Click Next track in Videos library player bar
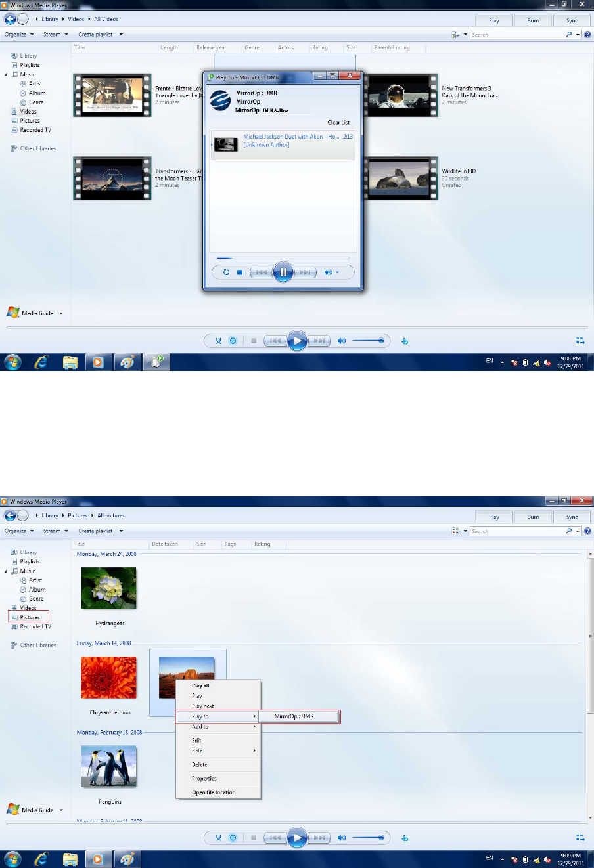The width and height of the screenshot is (594, 868). coord(319,341)
